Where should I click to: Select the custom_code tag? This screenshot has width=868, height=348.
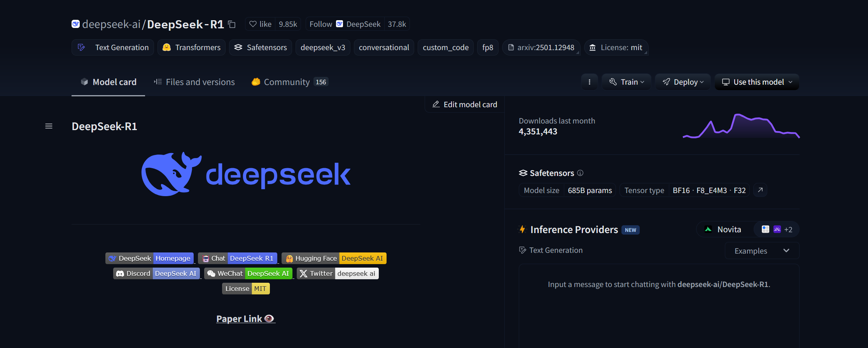(x=446, y=47)
